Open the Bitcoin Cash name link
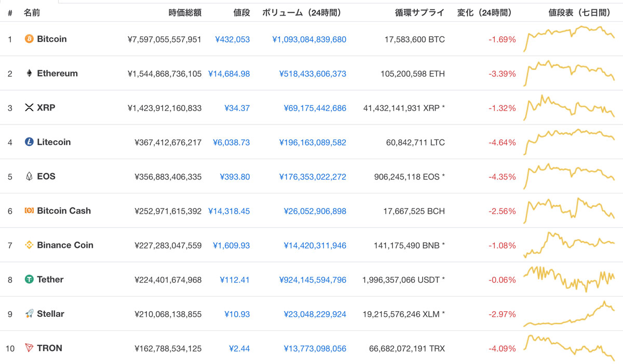Viewport: 623px width, 364px height. tap(64, 211)
